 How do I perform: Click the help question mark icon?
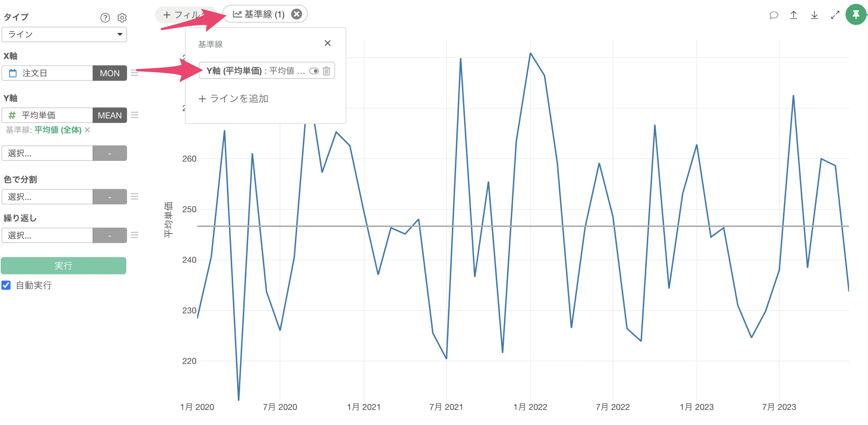[105, 18]
